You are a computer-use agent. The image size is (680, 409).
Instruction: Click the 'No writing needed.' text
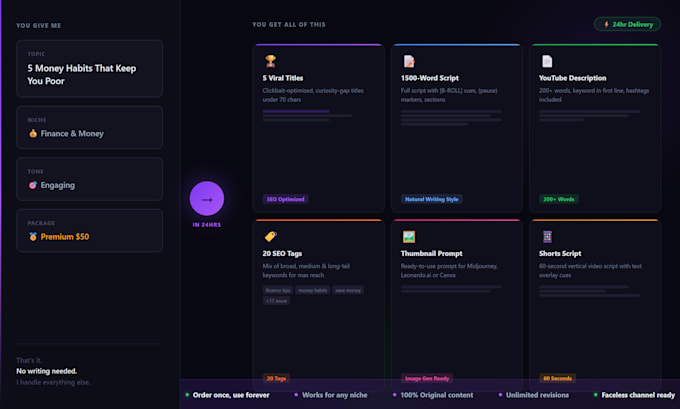tap(46, 371)
